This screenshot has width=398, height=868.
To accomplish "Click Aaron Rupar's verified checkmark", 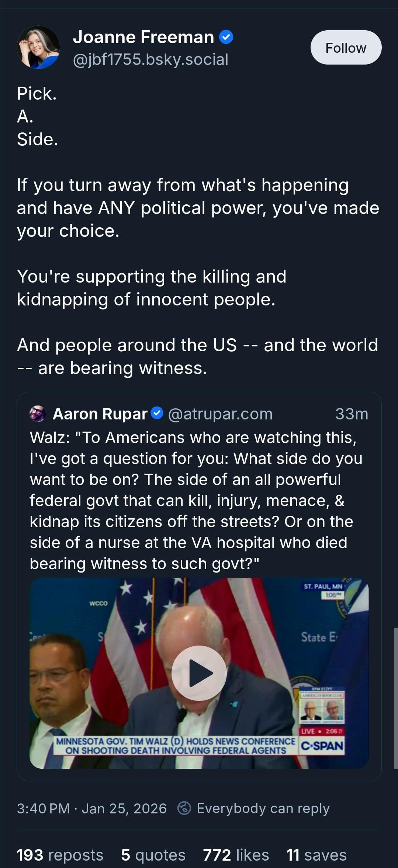I will pyautogui.click(x=158, y=413).
